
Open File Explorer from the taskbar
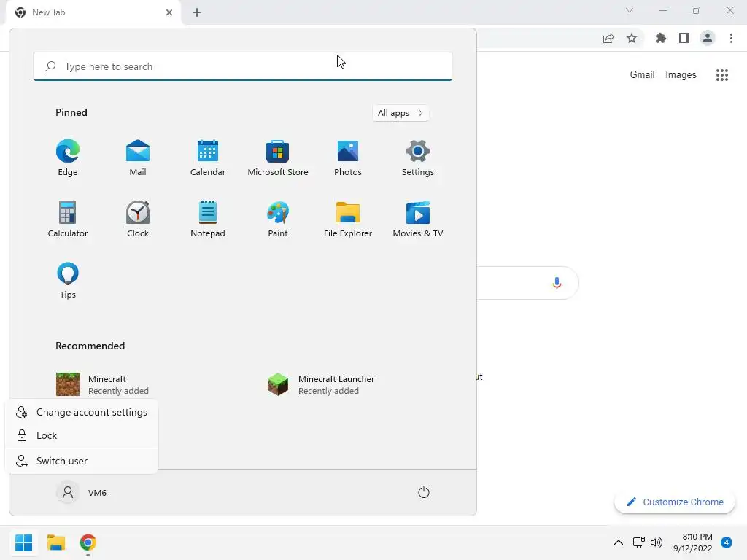(x=56, y=542)
